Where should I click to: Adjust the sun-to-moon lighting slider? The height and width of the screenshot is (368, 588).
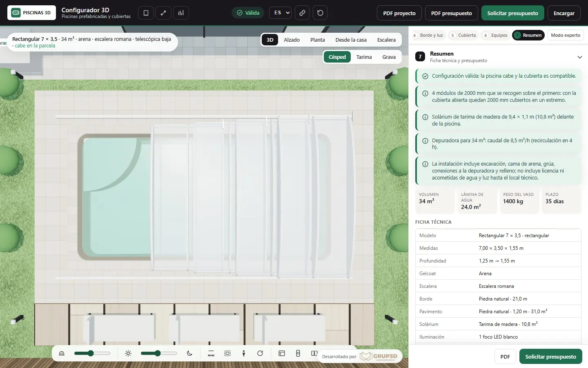tap(159, 353)
